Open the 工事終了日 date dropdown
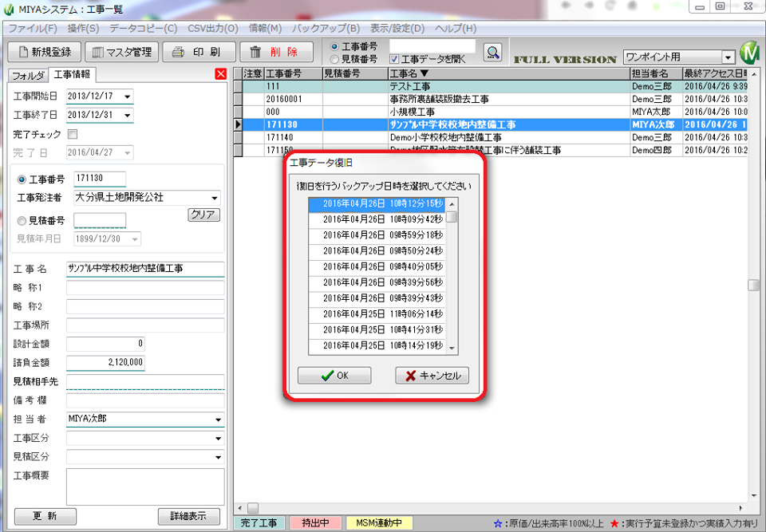This screenshot has height=532, width=766. 128,116
